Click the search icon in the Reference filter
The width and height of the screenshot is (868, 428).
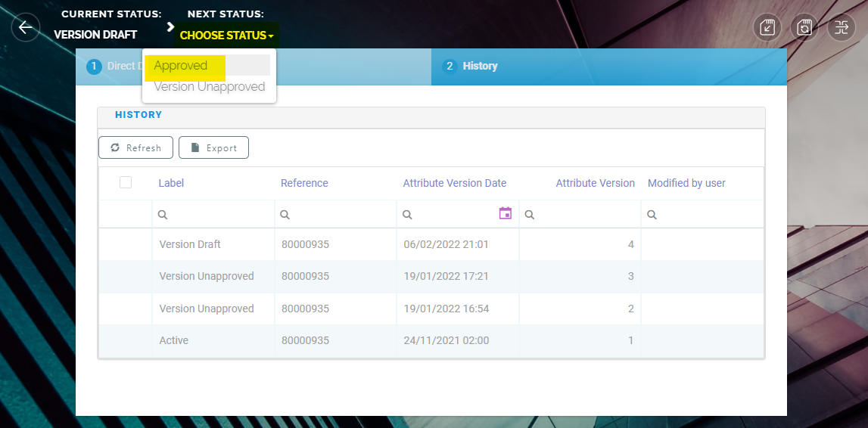(x=285, y=215)
